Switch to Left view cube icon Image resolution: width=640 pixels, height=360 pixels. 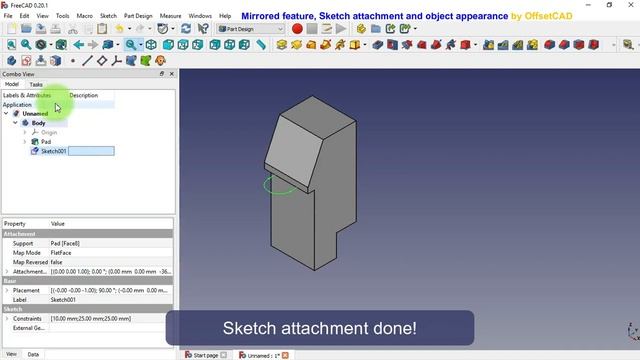(x=244, y=44)
